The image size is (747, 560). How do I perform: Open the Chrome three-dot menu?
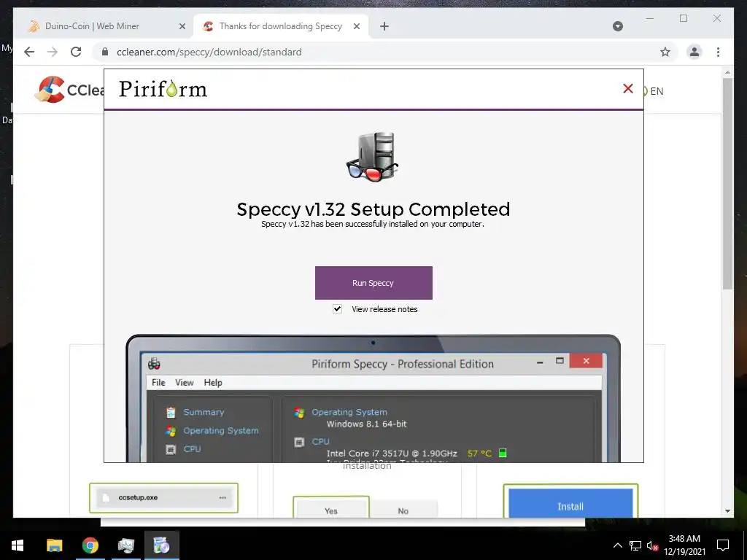point(718,52)
